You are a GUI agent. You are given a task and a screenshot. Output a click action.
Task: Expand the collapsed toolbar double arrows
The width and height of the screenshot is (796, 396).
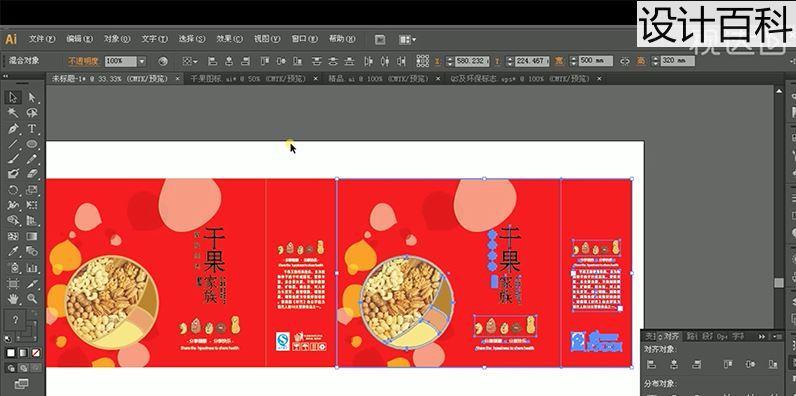coord(5,77)
